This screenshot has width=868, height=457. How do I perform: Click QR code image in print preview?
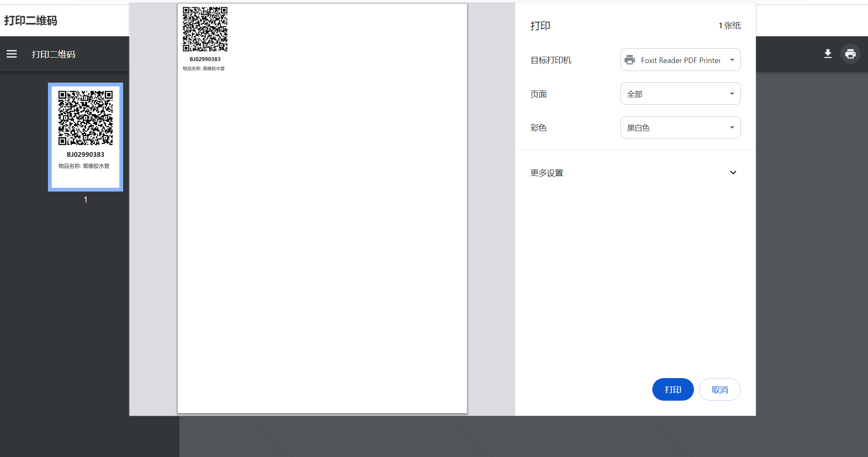205,29
